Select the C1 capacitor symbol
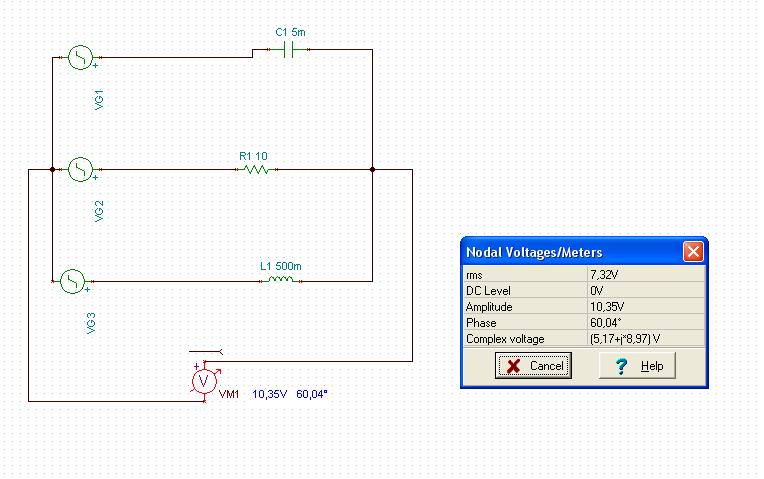Image resolution: width=764 pixels, height=479 pixels. tap(291, 48)
